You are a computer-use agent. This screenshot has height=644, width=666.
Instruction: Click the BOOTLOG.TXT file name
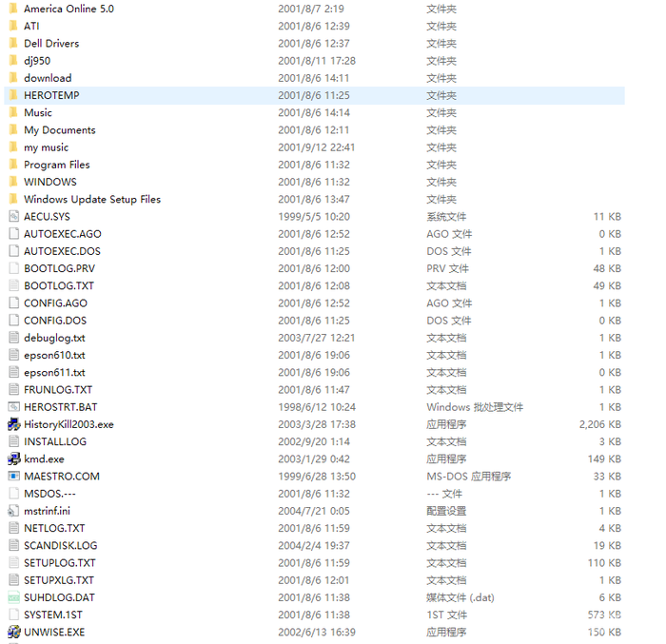click(59, 286)
